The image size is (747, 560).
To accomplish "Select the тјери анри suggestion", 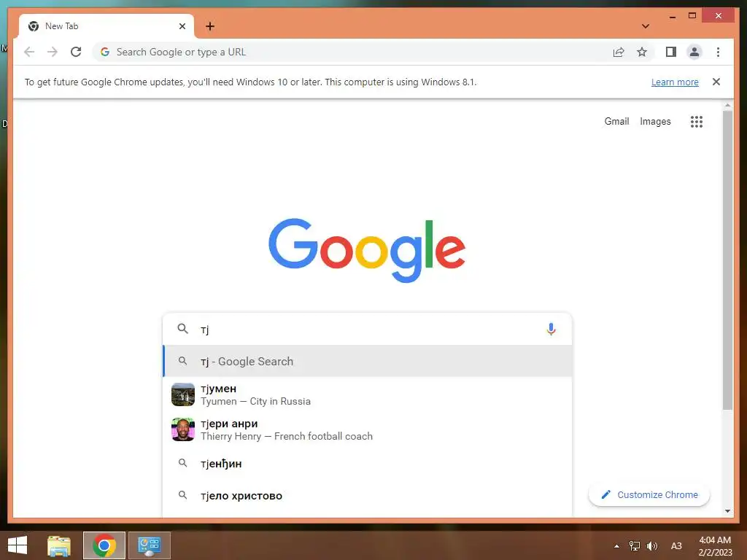I will [x=367, y=429].
